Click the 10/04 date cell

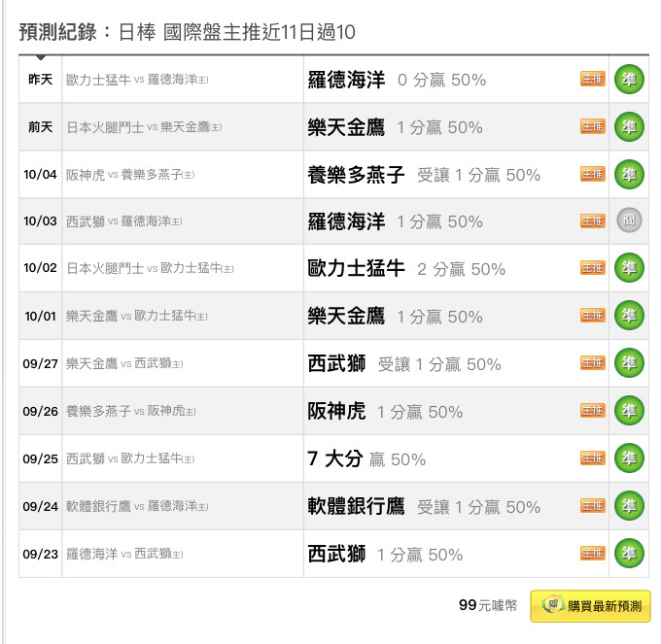[41, 175]
